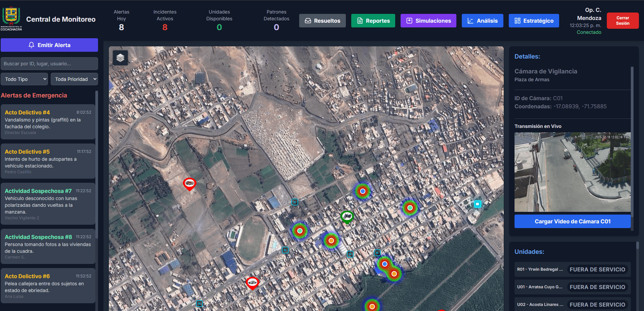Click the search by ID input field
The height and width of the screenshot is (311, 644).
[x=49, y=64]
